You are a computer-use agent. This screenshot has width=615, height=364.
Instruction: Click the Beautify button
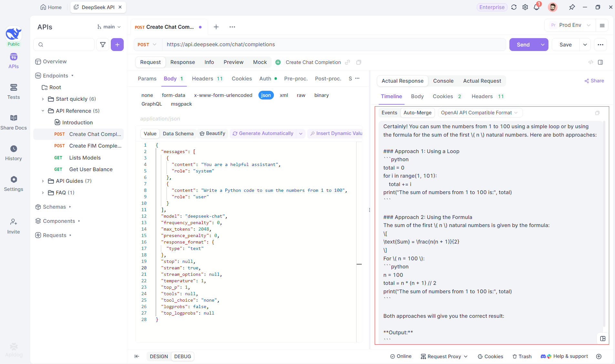coord(212,133)
